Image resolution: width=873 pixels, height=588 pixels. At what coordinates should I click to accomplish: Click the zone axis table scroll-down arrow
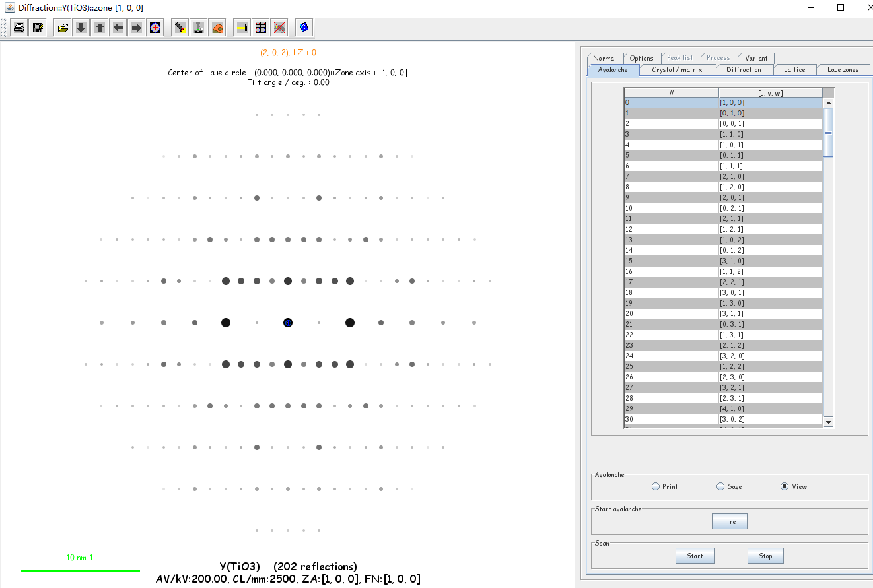click(828, 422)
